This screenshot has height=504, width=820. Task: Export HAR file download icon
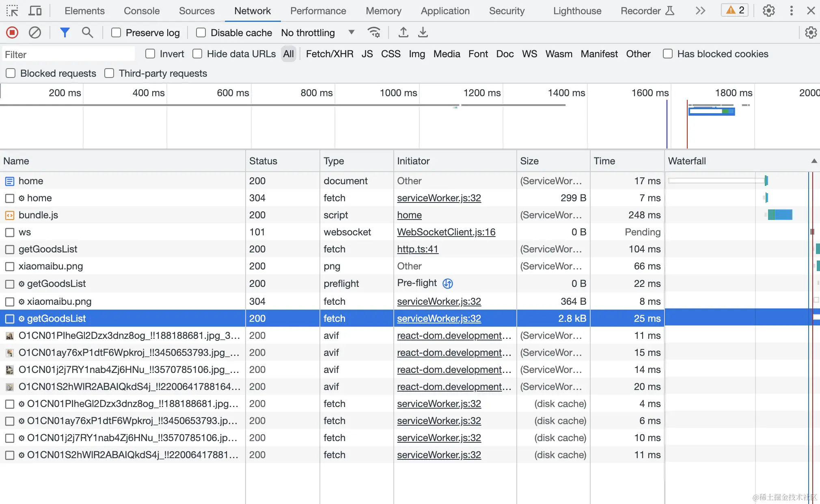pyautogui.click(x=423, y=32)
